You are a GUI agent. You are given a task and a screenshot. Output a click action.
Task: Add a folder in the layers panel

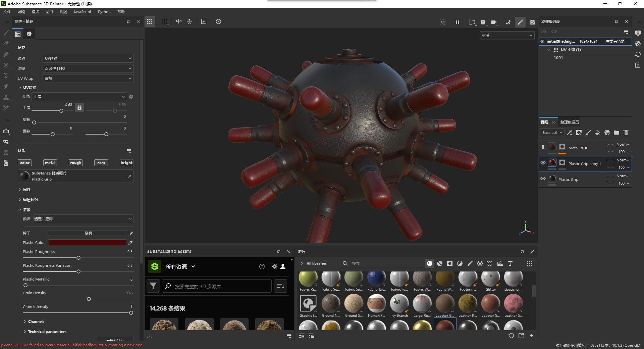[x=616, y=133]
